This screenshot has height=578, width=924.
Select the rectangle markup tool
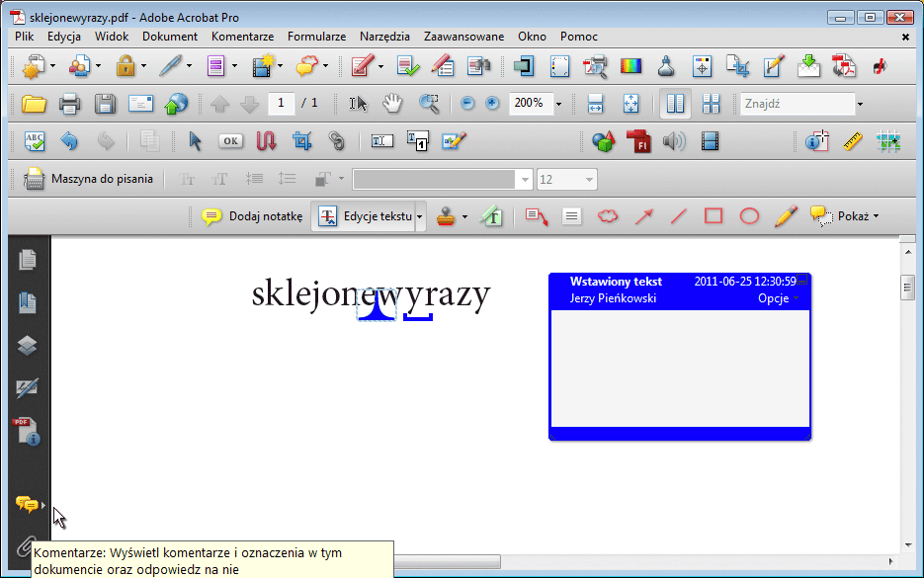[714, 215]
